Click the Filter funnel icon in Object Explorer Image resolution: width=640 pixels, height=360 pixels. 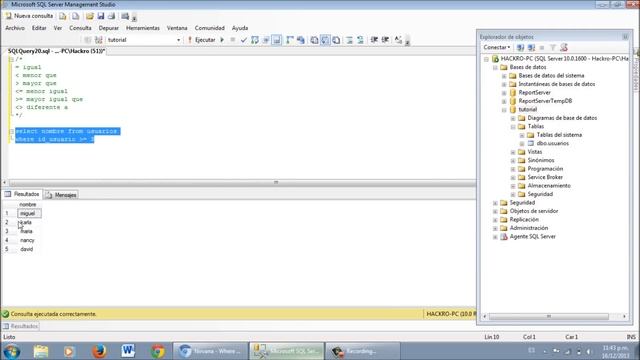[x=553, y=48]
